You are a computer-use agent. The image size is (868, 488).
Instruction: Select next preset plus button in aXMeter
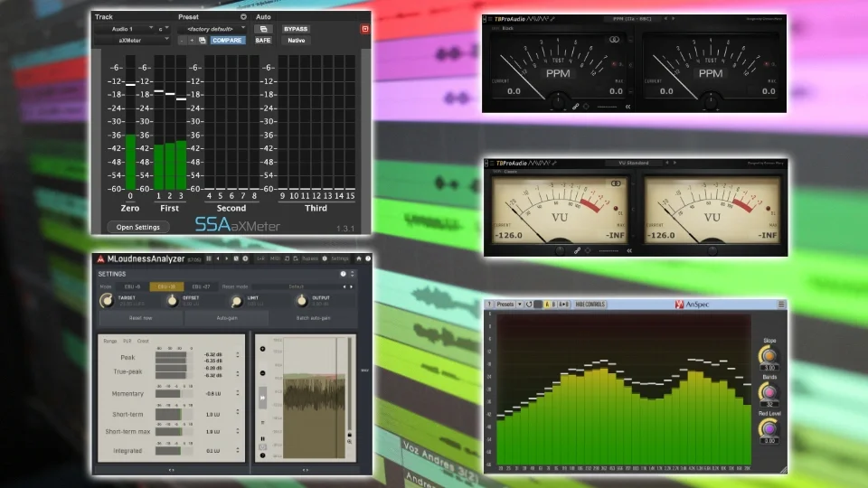pyautogui.click(x=192, y=41)
